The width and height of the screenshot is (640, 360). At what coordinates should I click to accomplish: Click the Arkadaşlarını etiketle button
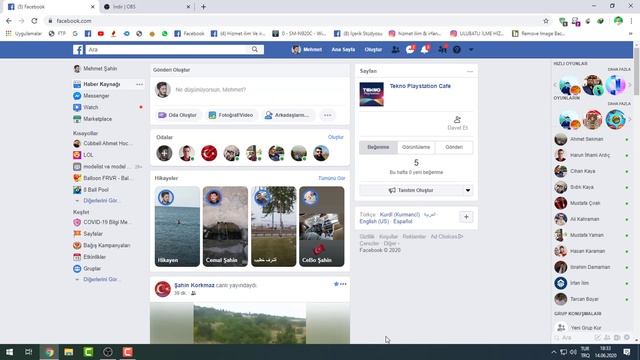click(287, 115)
